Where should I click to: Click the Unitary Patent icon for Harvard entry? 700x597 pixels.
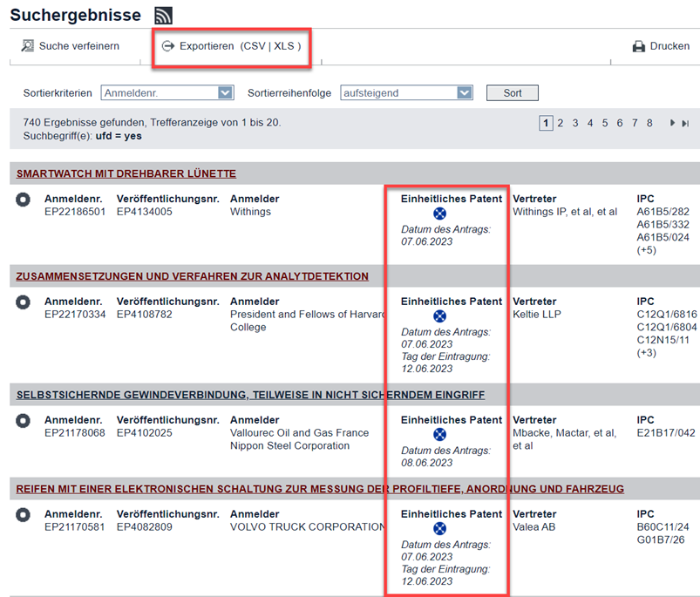440,316
